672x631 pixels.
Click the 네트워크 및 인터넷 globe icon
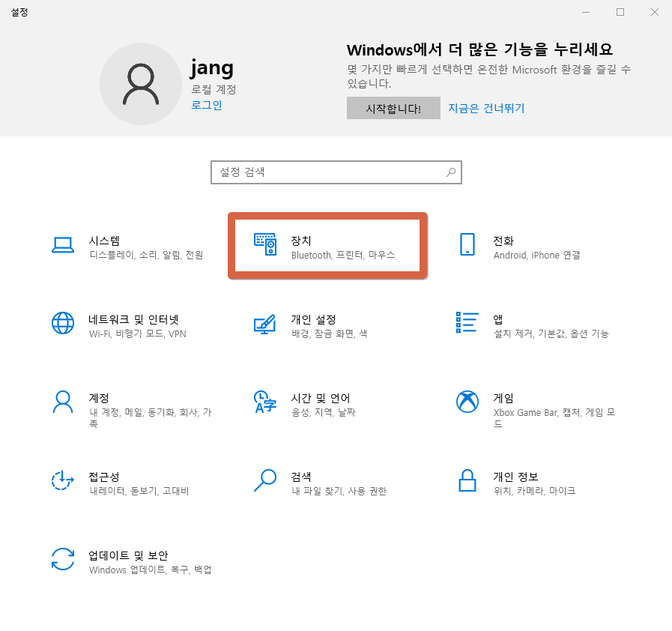63,323
